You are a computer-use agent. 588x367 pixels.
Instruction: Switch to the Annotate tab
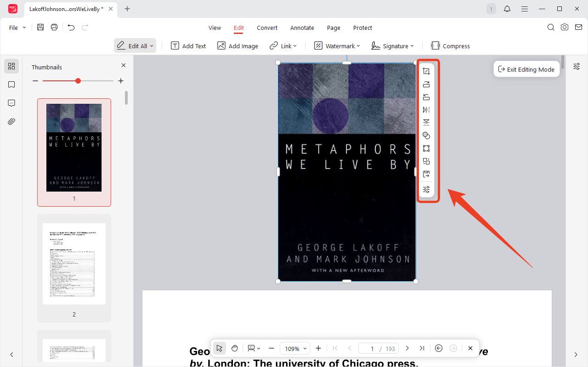(x=302, y=28)
